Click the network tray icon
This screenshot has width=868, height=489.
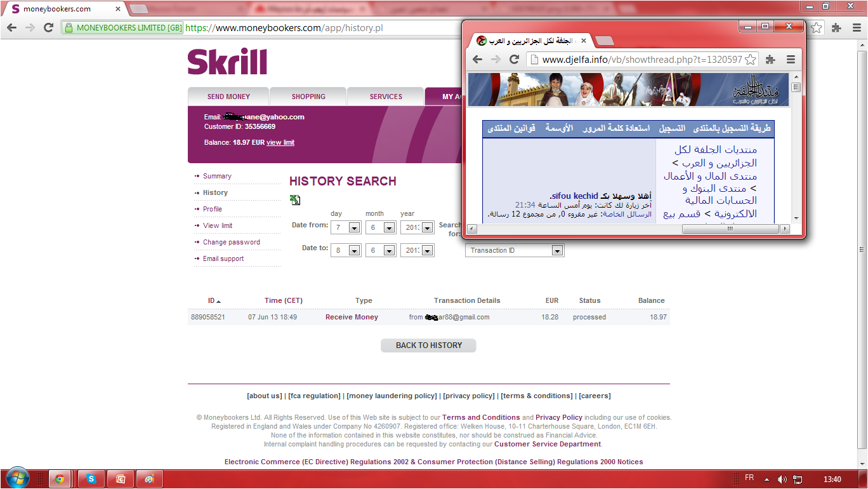tap(798, 479)
